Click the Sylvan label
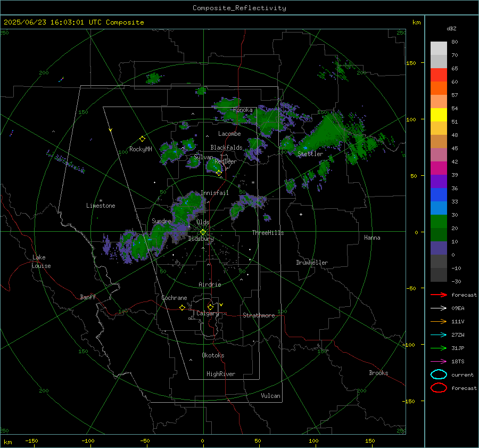This screenshot has height=448, width=479. tap(203, 157)
